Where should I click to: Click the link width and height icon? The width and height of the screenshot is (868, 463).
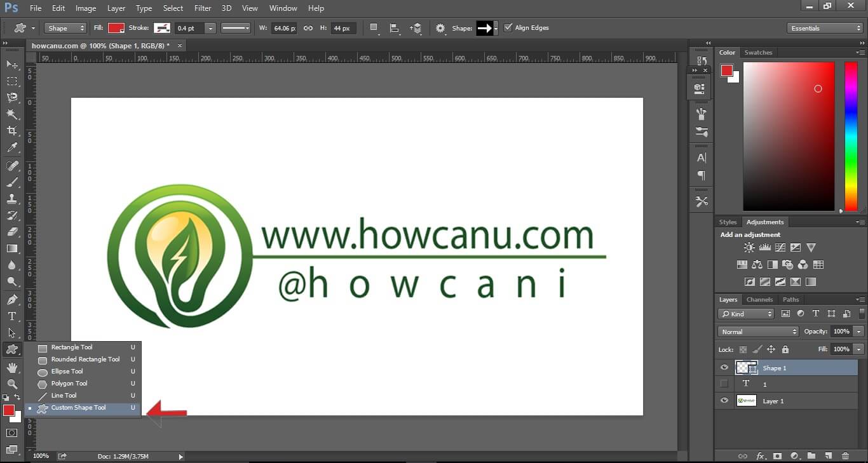click(x=308, y=28)
